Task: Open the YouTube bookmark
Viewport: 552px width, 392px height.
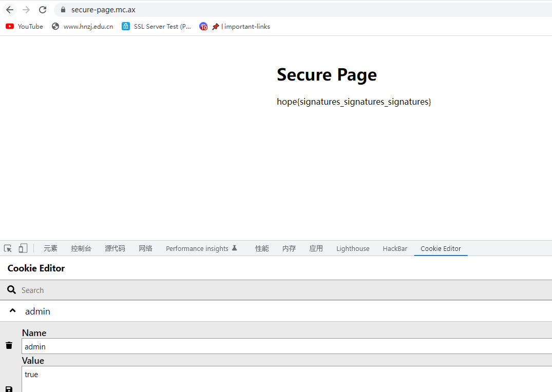Action: point(24,26)
